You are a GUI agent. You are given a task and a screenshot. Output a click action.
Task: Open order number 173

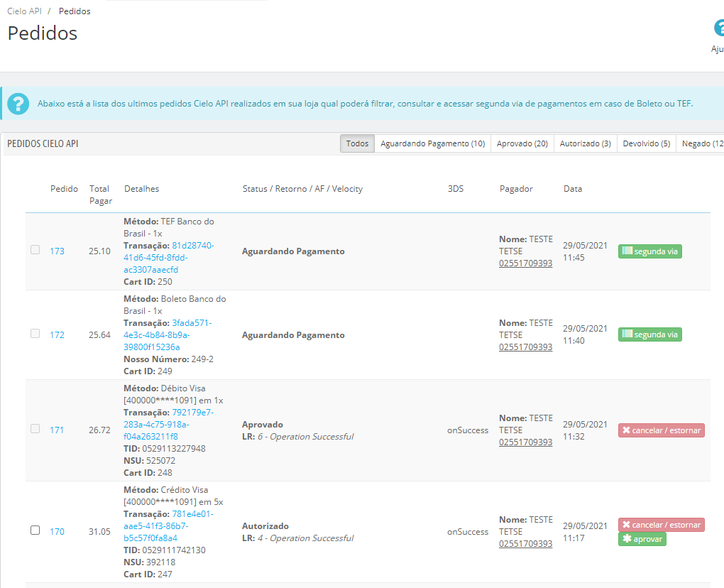point(57,251)
